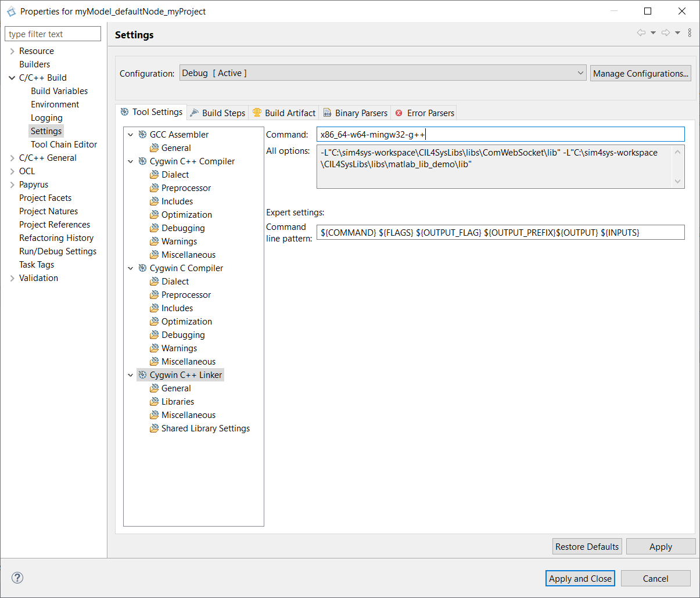Click the Command line pattern field
Image resolution: width=700 pixels, height=598 pixels.
coord(501,232)
